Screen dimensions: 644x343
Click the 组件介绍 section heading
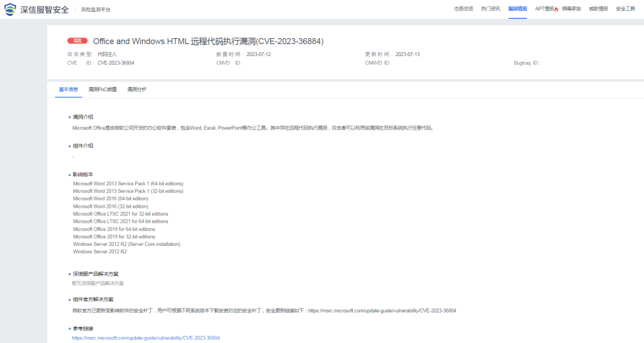click(83, 146)
